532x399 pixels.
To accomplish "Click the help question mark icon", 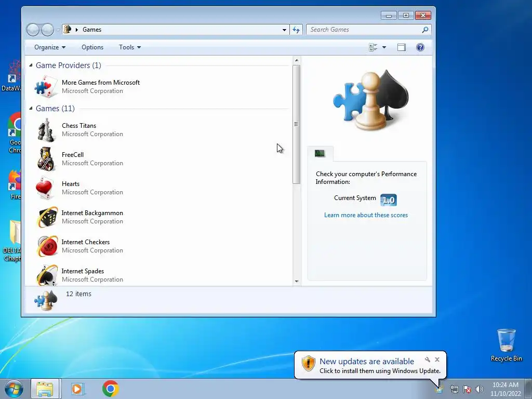I will pyautogui.click(x=420, y=47).
